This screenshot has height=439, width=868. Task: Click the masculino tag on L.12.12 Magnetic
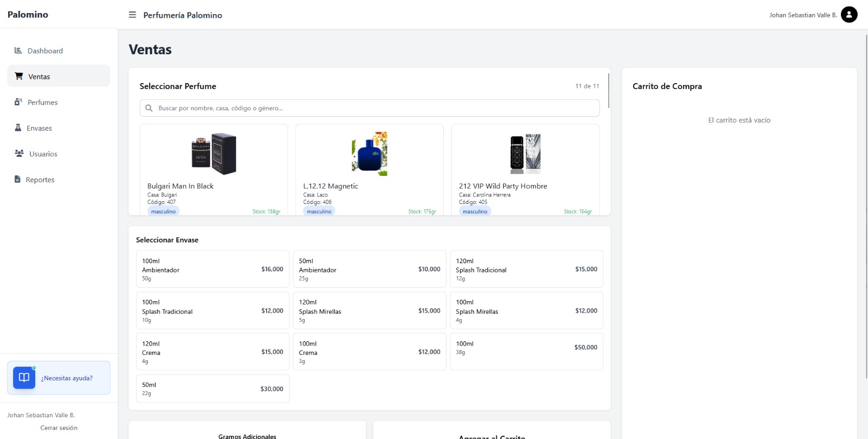click(319, 211)
